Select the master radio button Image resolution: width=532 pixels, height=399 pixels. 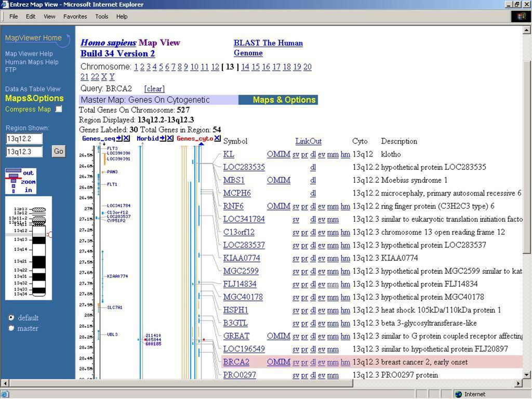[11, 328]
